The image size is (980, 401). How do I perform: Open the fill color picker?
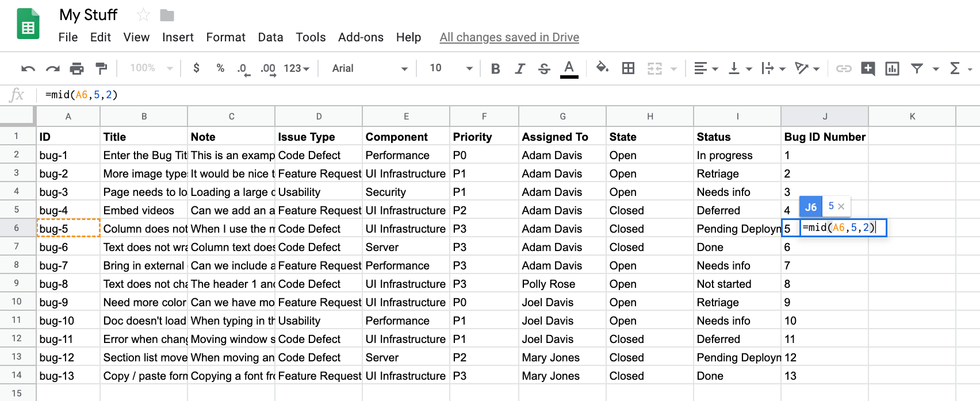pos(602,68)
